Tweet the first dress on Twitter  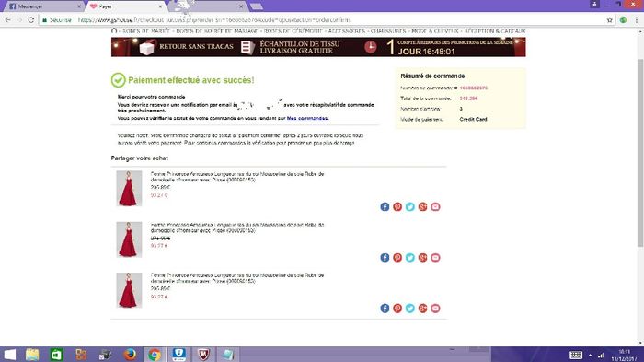[x=410, y=206]
